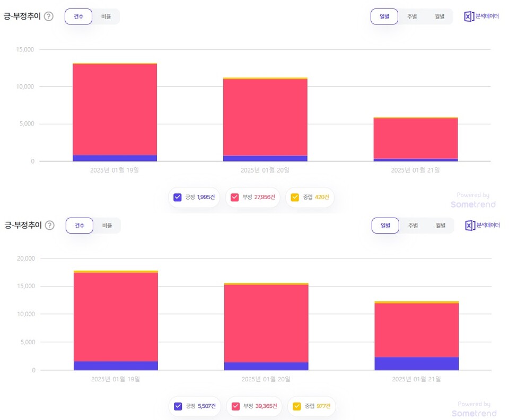Image resolution: width=509 pixels, height=420 pixels.
Task: Select the 주별 tab in the top chart
Action: (412, 16)
